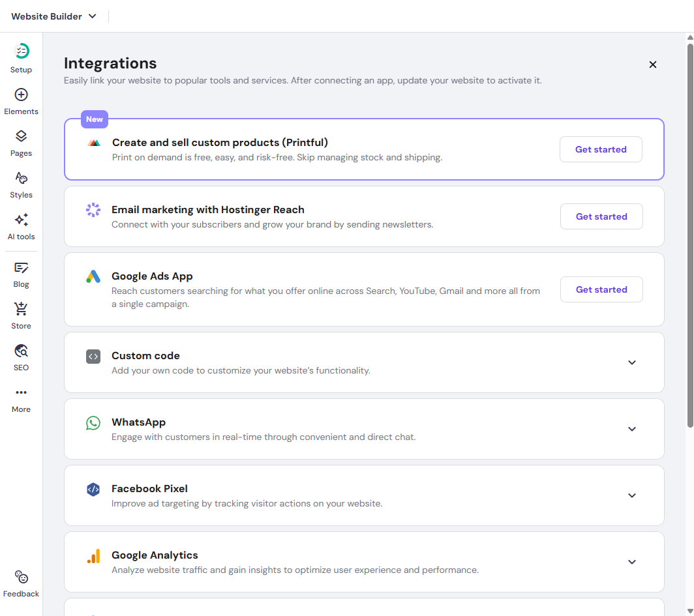Open the Store section
Image resolution: width=694 pixels, height=616 pixels.
[x=22, y=310]
